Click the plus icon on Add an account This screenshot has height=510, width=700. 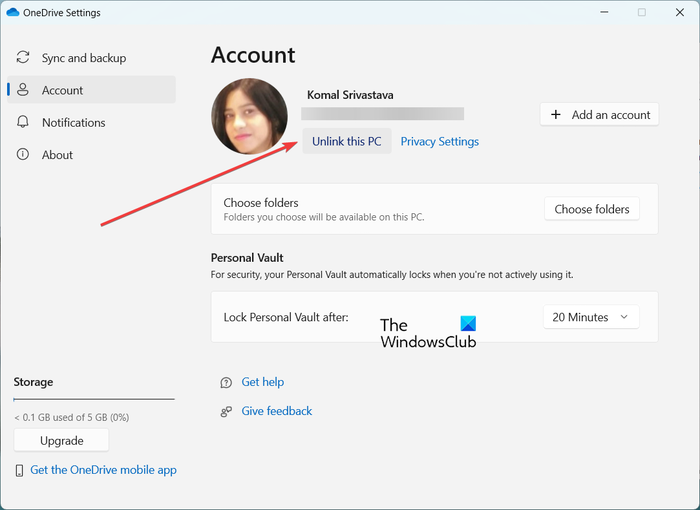point(555,115)
